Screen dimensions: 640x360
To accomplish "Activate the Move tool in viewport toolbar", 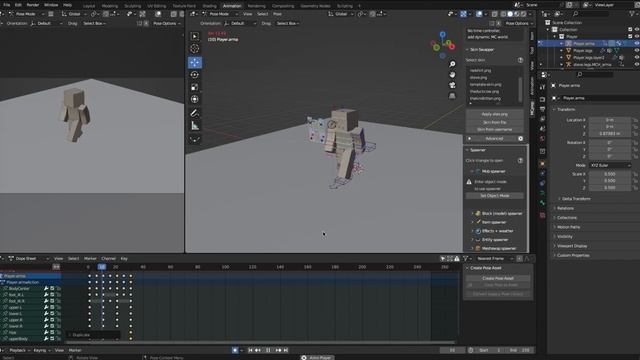I will (195, 62).
